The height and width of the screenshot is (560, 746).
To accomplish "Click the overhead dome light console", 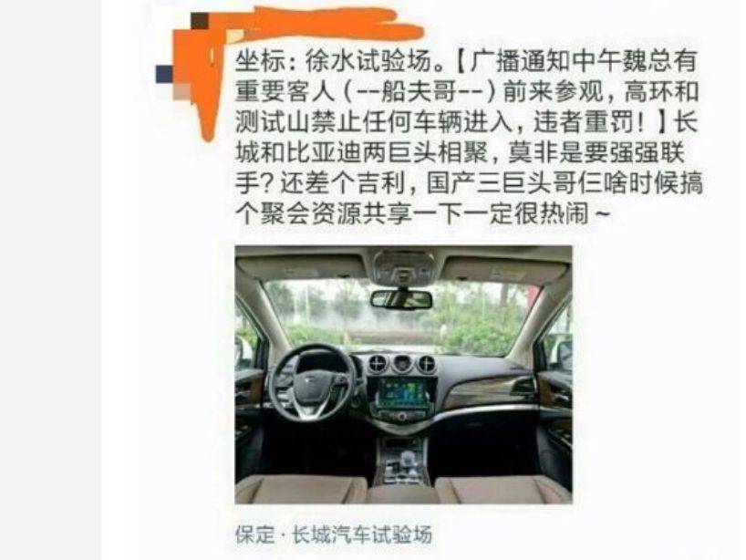I will [x=403, y=267].
